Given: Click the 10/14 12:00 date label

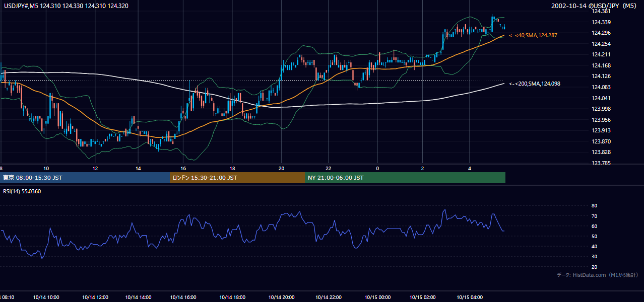Looking at the screenshot, I should [95, 297].
